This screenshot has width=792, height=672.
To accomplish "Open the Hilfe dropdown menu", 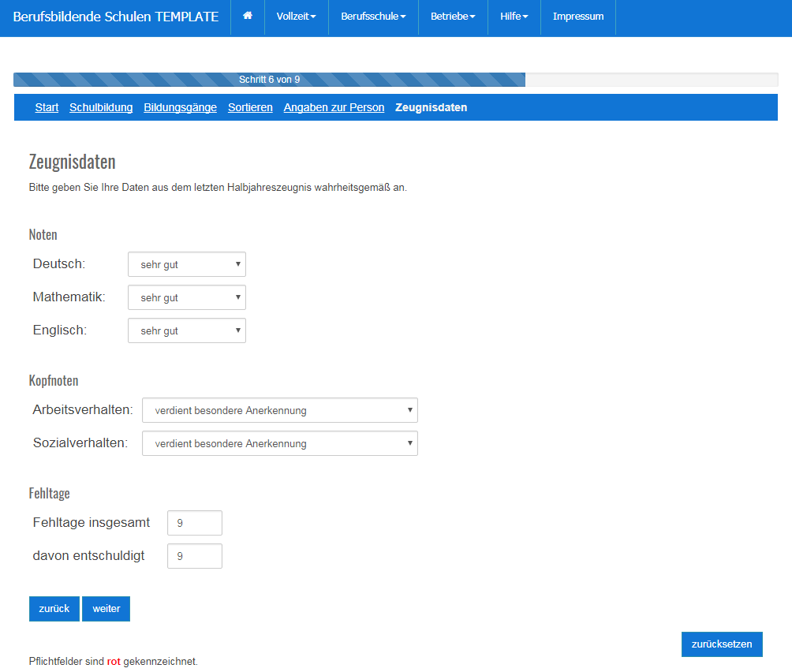I will coord(513,17).
